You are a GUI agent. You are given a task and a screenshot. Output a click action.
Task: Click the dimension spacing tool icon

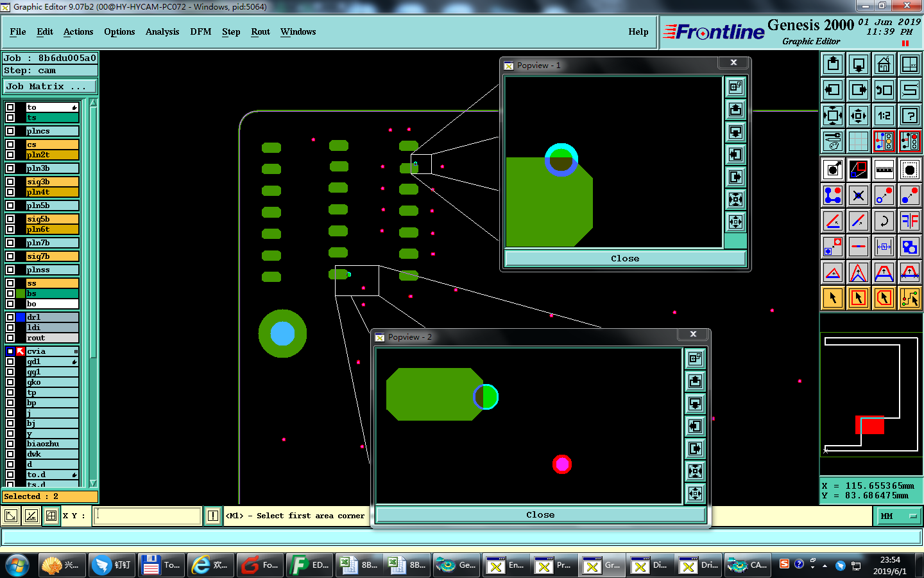(884, 247)
